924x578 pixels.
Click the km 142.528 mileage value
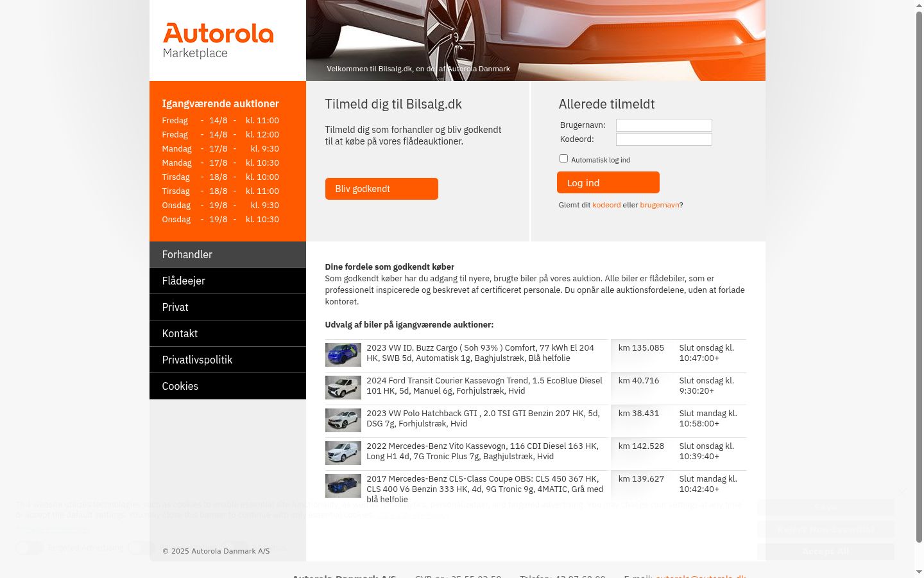[641, 446]
